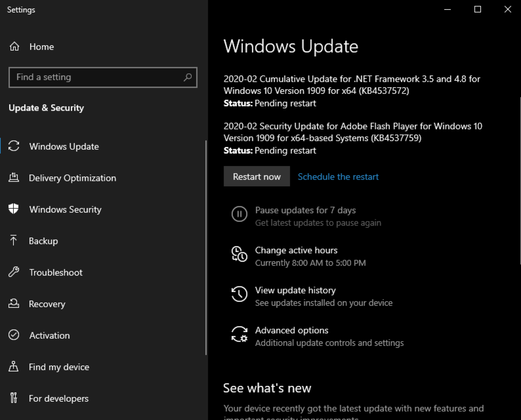This screenshot has width=521, height=420.
Task: Open Find my device settings
Action: click(104, 367)
